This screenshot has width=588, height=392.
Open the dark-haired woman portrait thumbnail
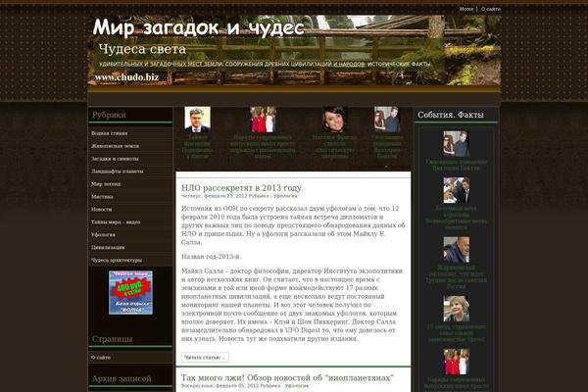[x=334, y=120]
